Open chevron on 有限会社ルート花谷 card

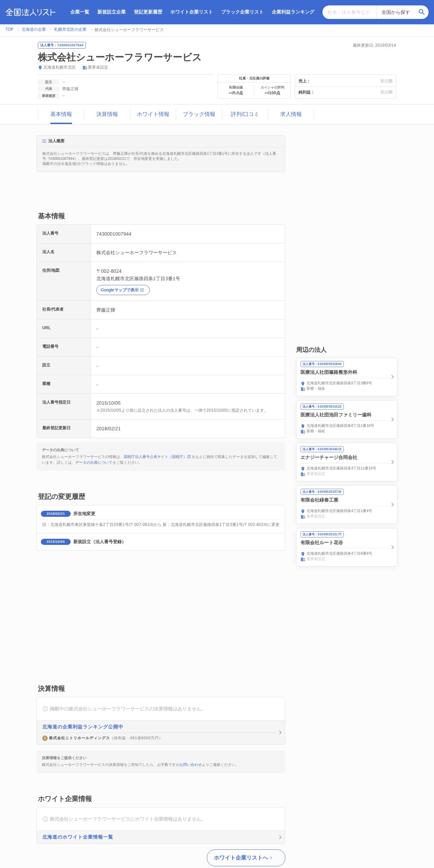coord(392,547)
